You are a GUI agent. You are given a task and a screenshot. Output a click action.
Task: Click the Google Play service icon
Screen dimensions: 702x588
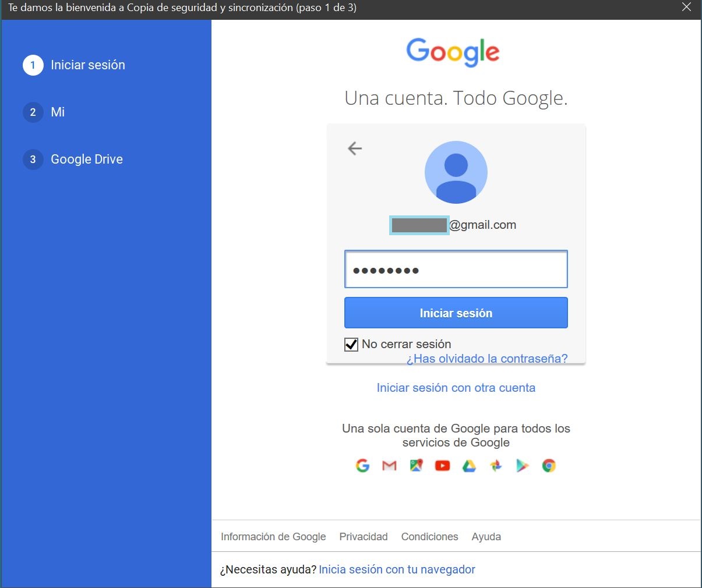(522, 465)
